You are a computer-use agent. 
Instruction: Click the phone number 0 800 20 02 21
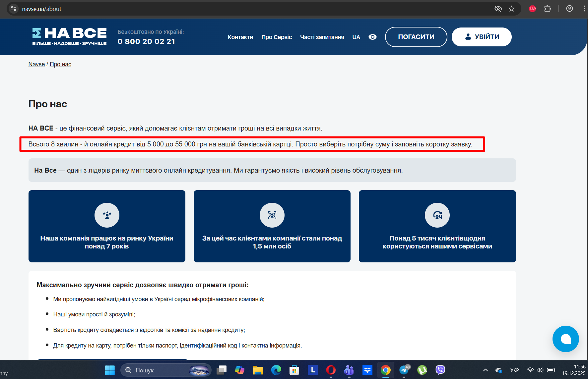point(146,41)
